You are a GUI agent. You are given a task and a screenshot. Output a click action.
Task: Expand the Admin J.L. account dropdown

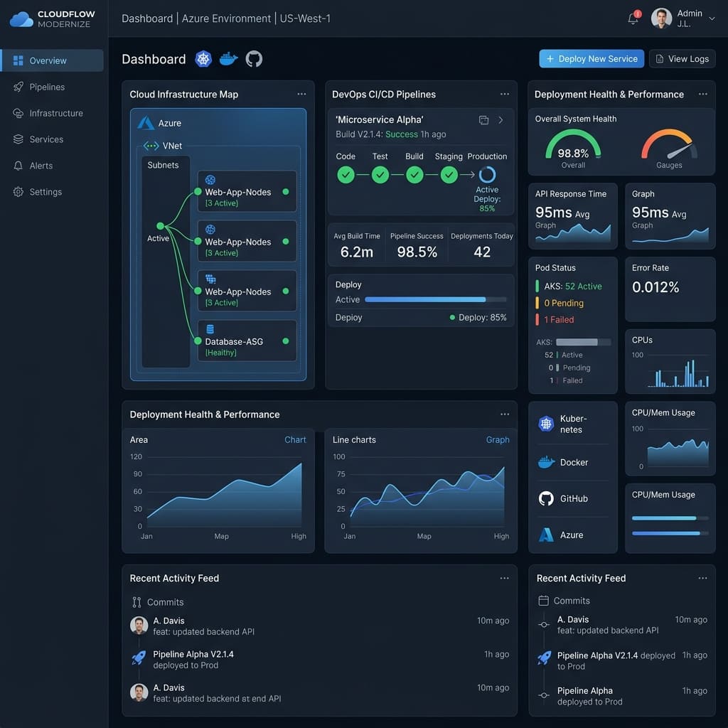pos(711,18)
